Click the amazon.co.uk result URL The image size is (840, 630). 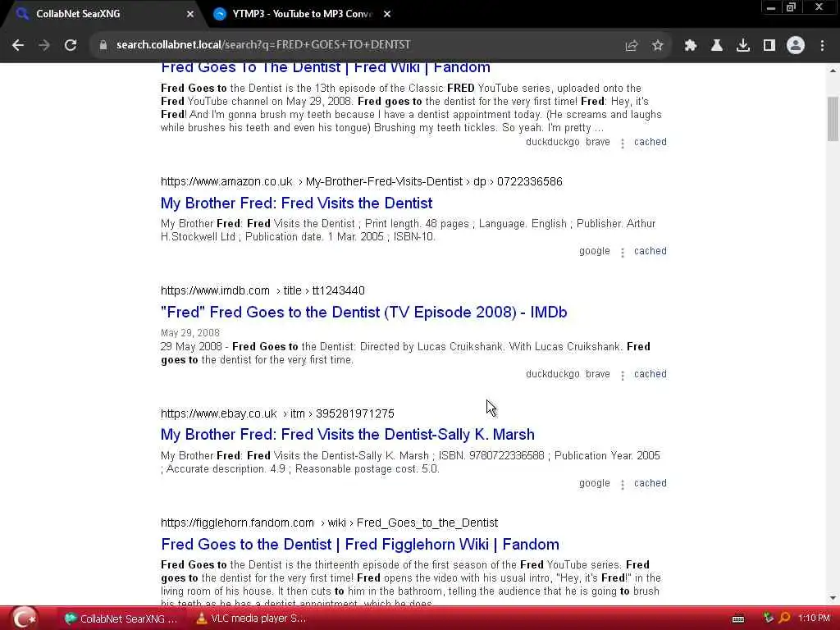tap(362, 181)
